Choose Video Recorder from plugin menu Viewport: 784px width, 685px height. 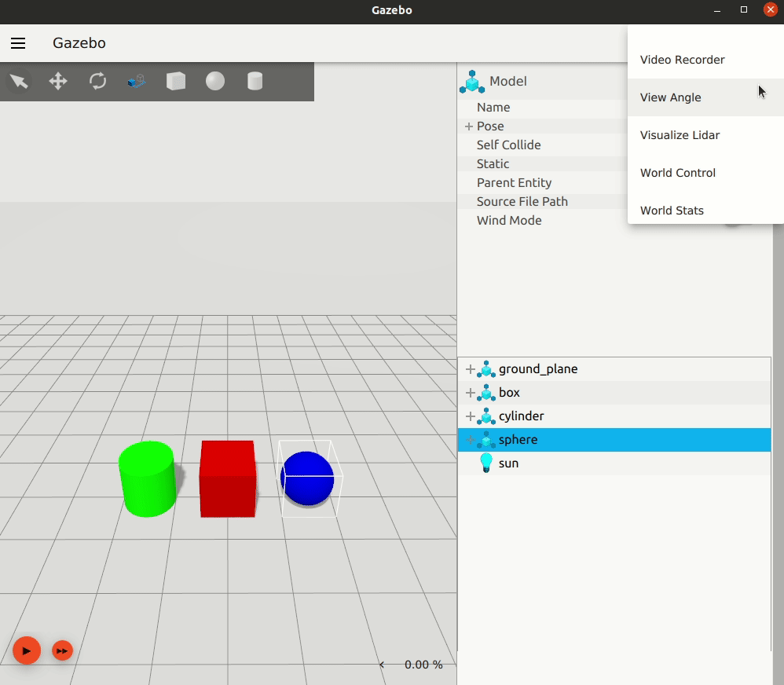705,60
